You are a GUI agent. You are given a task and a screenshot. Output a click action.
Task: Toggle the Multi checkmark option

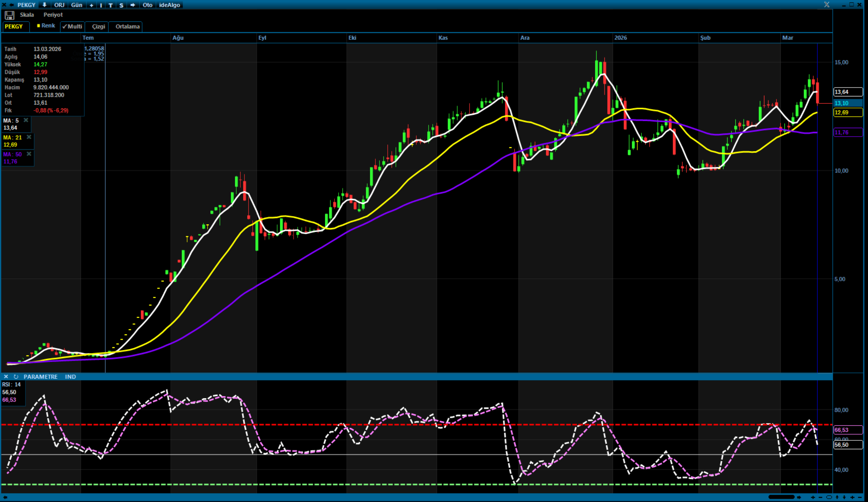click(x=72, y=27)
